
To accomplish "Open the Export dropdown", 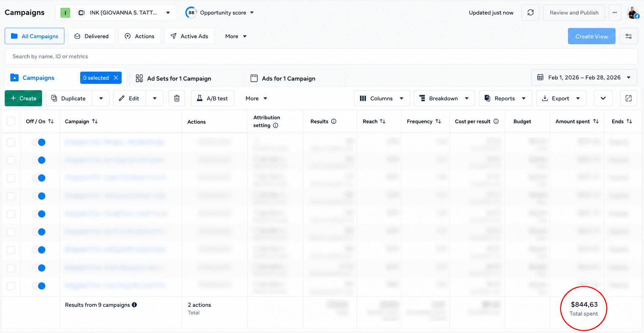I will 561,98.
